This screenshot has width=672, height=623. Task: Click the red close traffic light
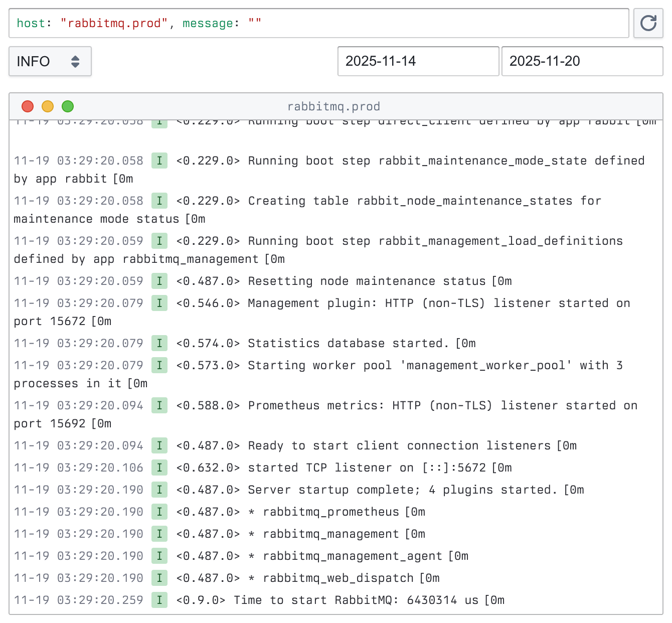tap(28, 106)
